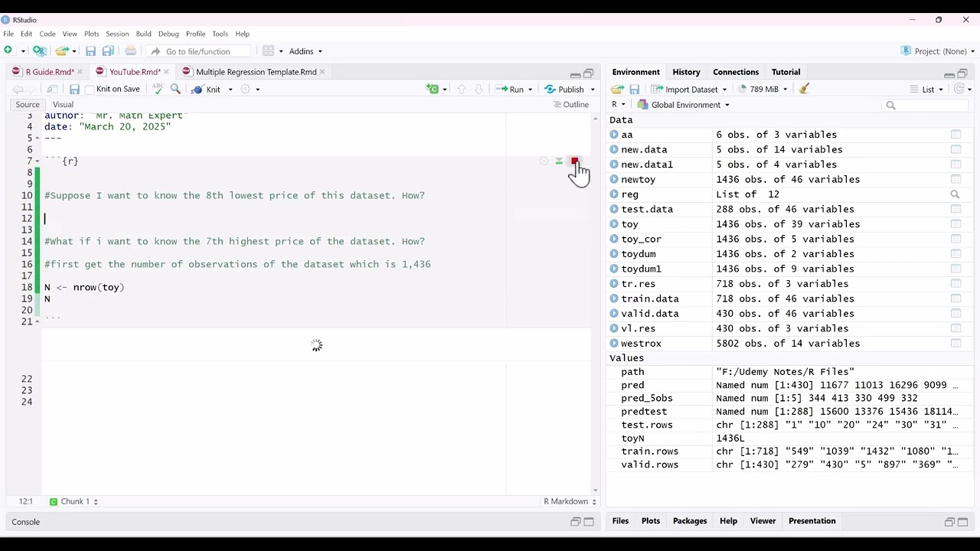
Task: Go to next chunk down arrow
Action: point(479,89)
